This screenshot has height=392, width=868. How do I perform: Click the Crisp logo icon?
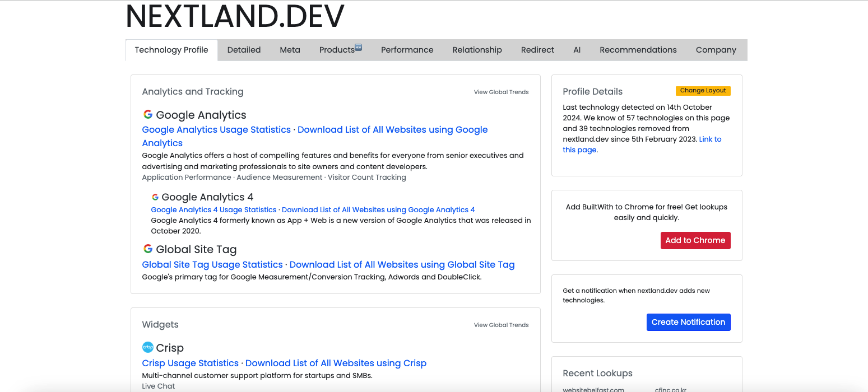point(148,347)
